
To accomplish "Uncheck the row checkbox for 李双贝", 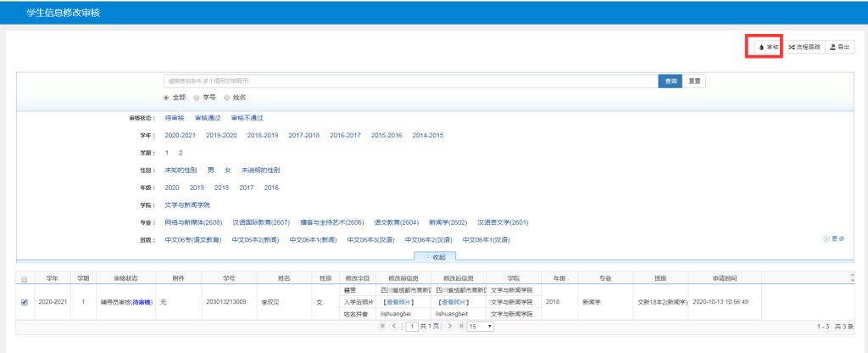I will click(x=24, y=302).
